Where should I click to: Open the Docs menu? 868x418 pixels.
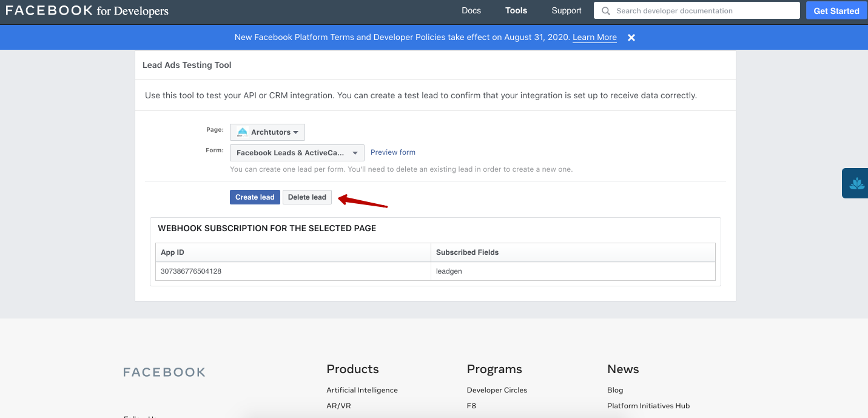(x=471, y=11)
